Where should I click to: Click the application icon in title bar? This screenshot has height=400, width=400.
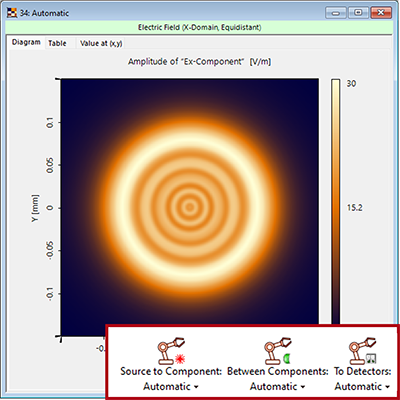pos(12,13)
